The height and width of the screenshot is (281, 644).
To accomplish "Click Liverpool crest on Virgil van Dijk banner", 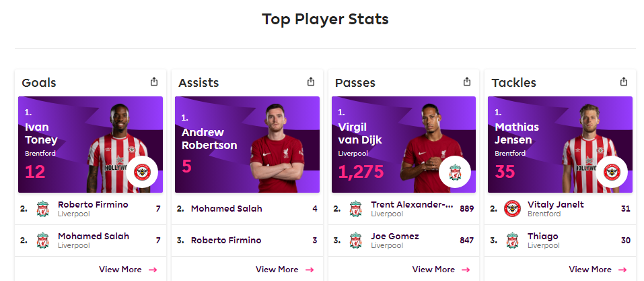I will pyautogui.click(x=455, y=173).
